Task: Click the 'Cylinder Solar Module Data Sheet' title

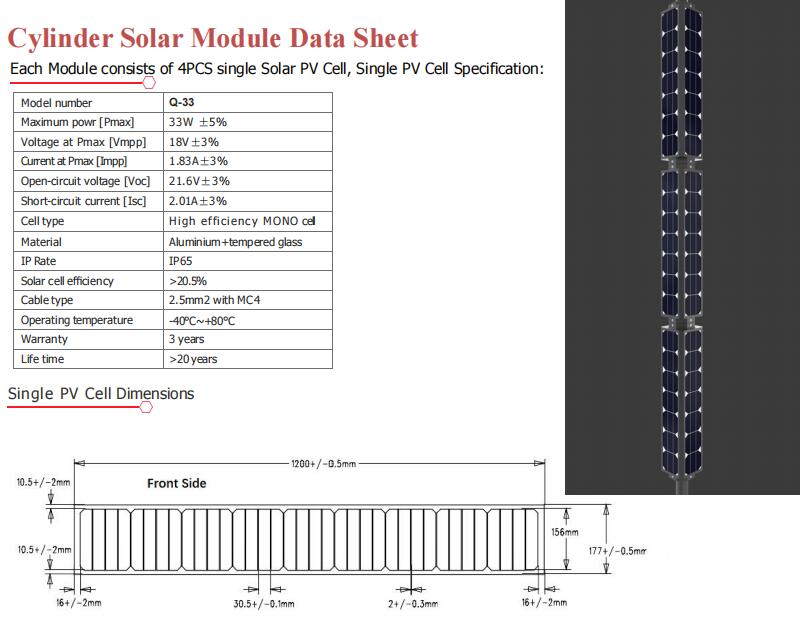Action: pos(213,38)
